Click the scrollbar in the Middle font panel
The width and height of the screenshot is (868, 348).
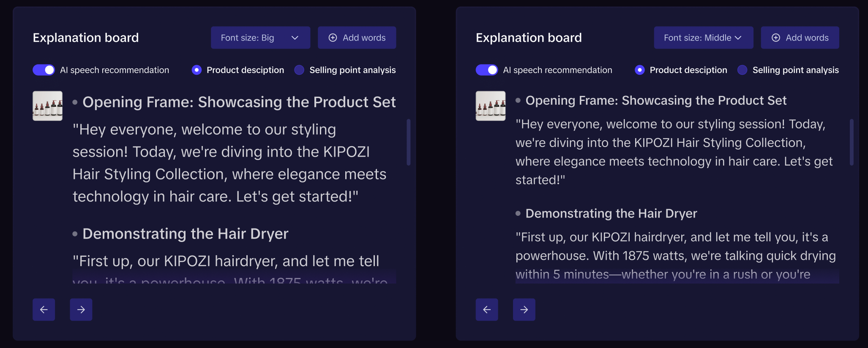point(852,142)
